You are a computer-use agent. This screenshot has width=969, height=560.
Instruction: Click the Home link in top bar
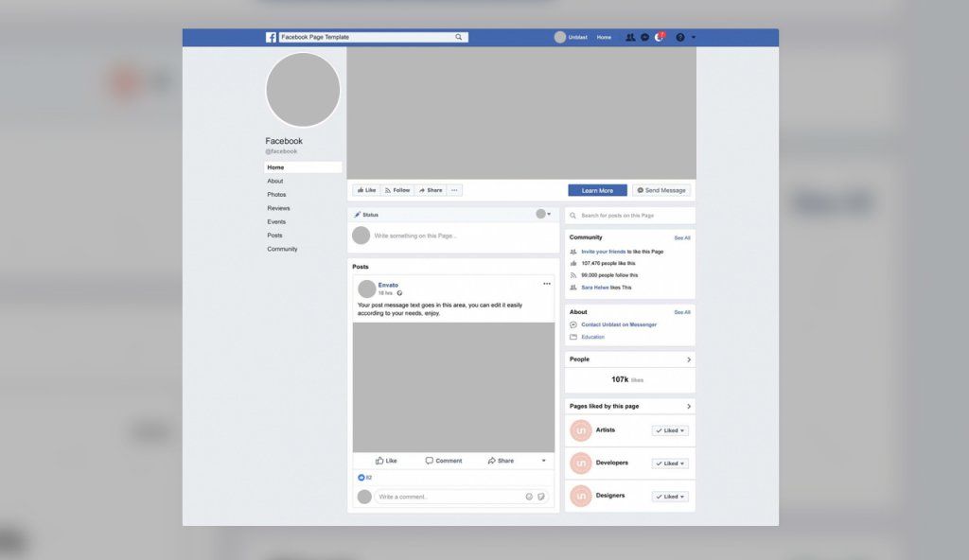[604, 37]
